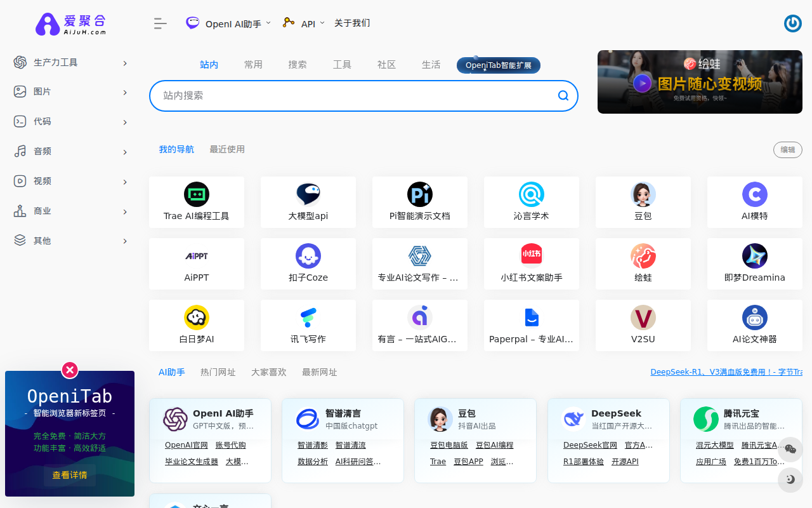Expand 图片 sidebar category
812x508 pixels.
[x=71, y=91]
